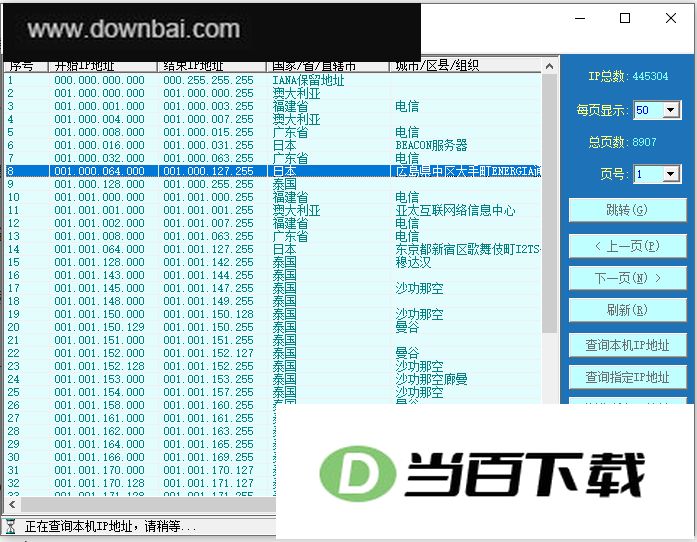Click 沙功那空廊曼 cell
The height and width of the screenshot is (542, 697).
click(431, 379)
